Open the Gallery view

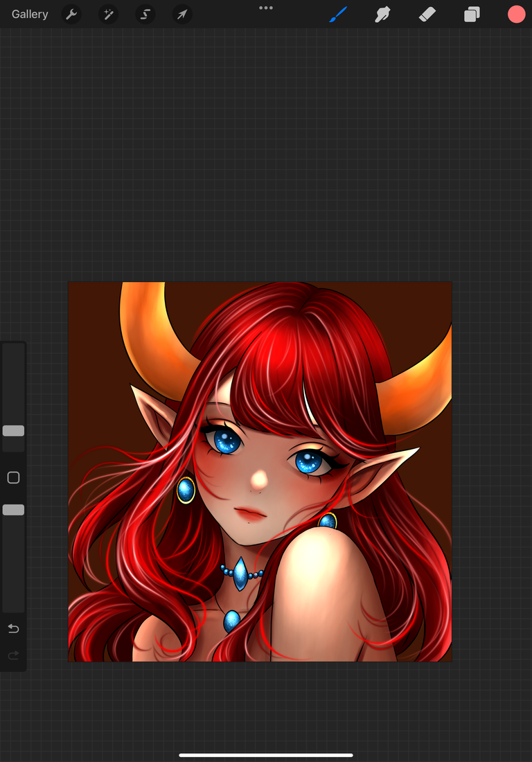(30, 14)
